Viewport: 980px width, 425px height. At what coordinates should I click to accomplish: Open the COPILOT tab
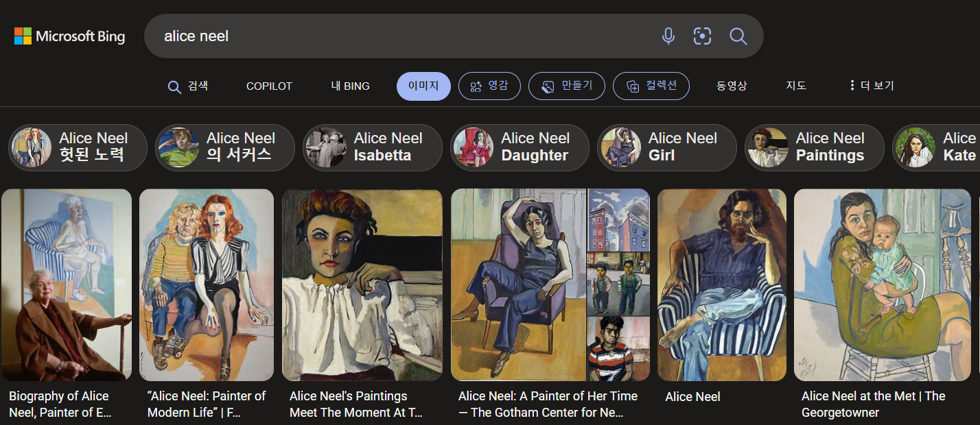click(269, 86)
